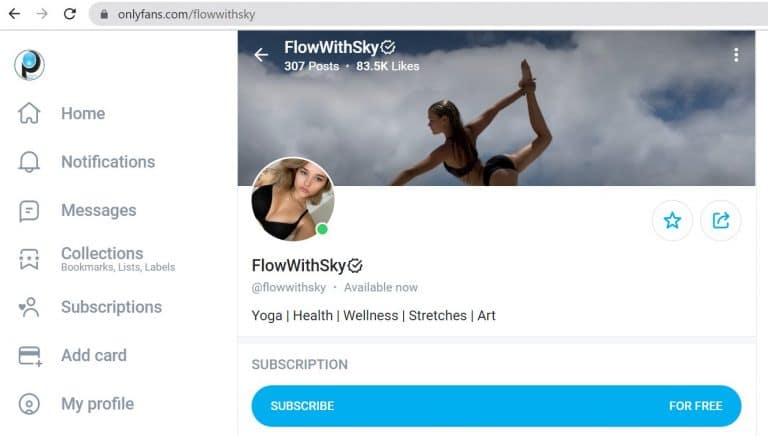Reload the page with browser refresh icon

[70, 14]
